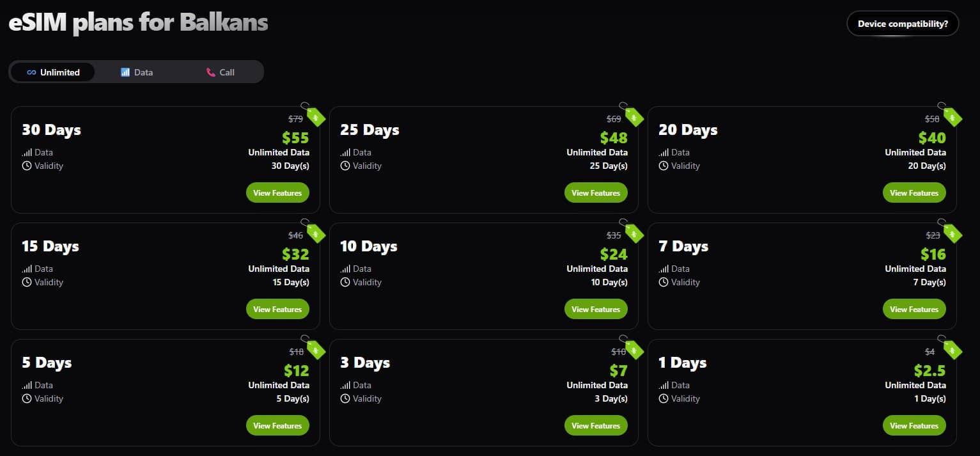View Features of the 3 Days plan
Image resolution: width=980 pixels, height=456 pixels.
(596, 425)
